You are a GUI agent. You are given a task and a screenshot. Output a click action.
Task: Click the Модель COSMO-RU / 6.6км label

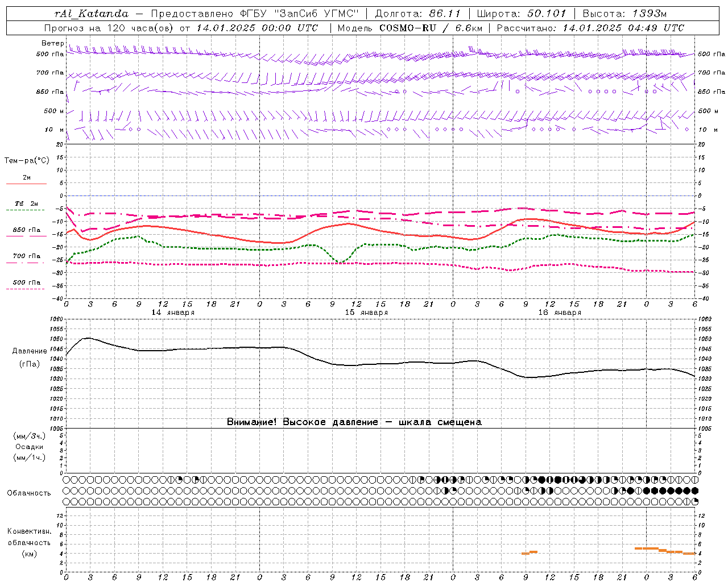pos(409,28)
